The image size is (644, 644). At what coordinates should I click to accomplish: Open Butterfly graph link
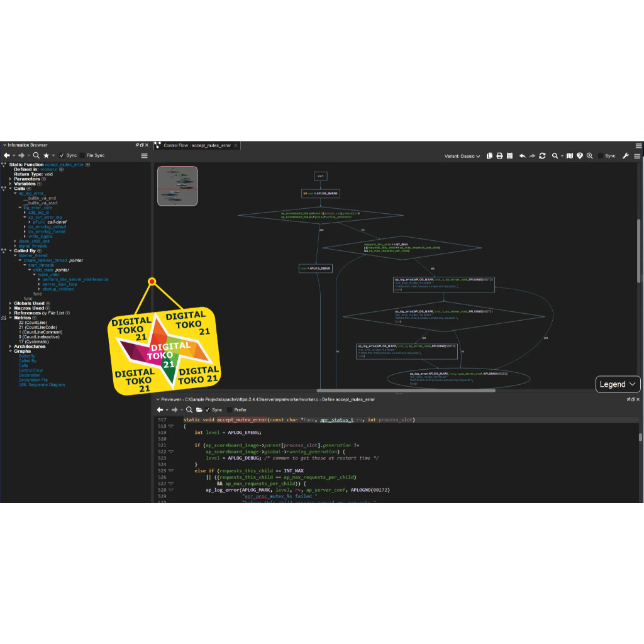pos(26,356)
